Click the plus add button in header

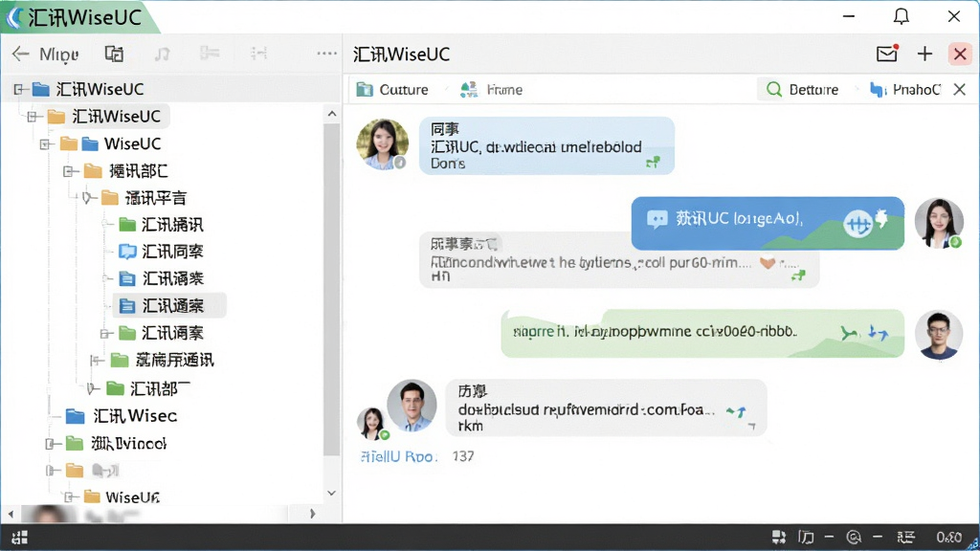click(924, 54)
